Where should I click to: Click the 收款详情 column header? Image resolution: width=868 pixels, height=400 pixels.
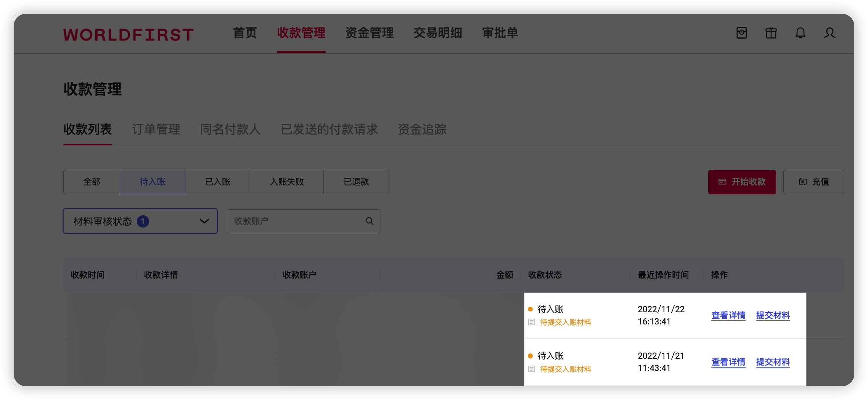[x=161, y=275]
